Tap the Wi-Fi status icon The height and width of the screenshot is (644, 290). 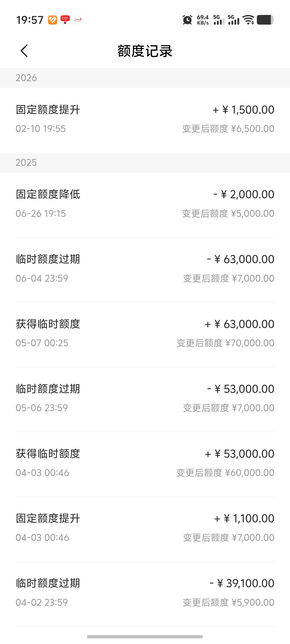point(249,20)
